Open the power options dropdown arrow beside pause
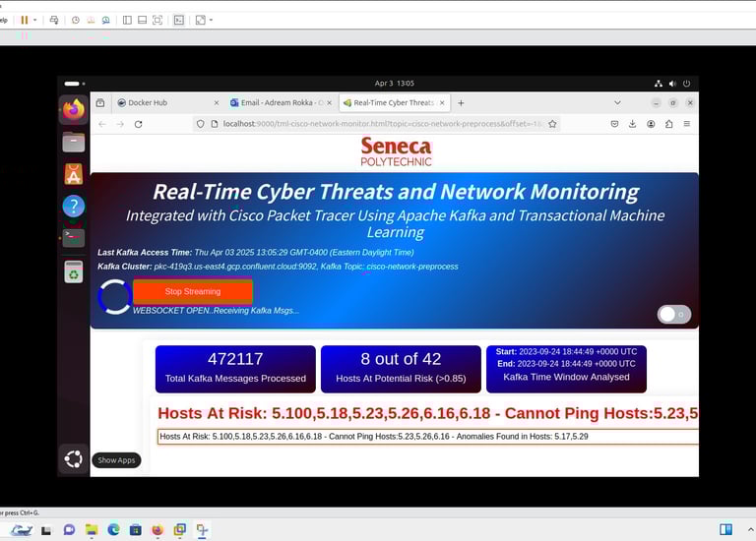 pyautogui.click(x=34, y=20)
